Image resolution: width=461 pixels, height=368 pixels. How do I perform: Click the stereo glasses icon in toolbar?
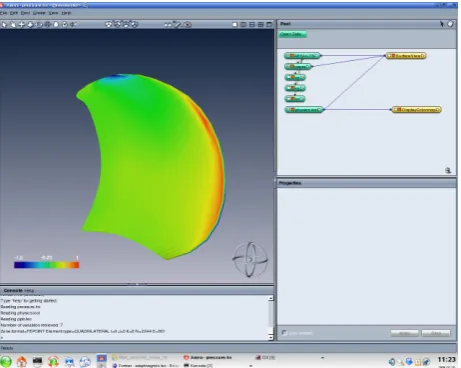(168, 24)
